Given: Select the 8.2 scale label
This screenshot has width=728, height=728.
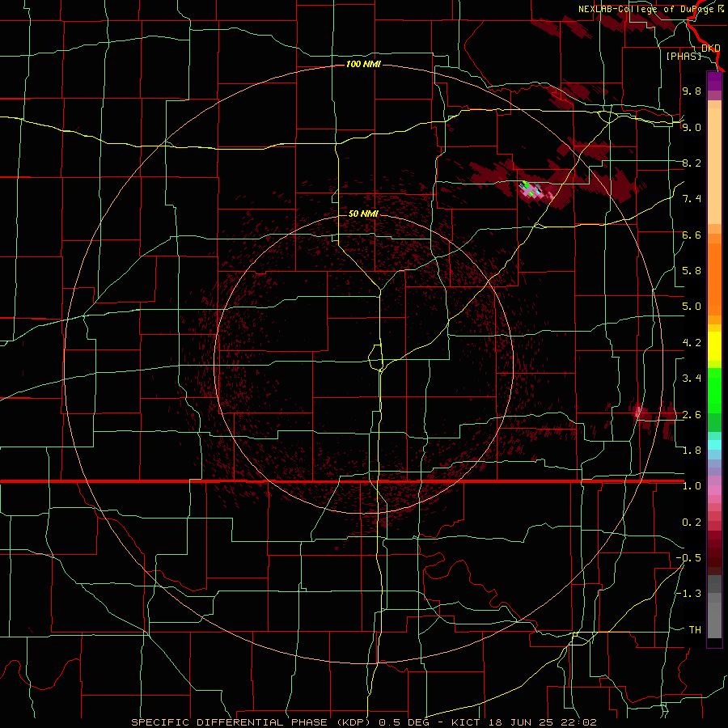Looking at the screenshot, I should 692,163.
